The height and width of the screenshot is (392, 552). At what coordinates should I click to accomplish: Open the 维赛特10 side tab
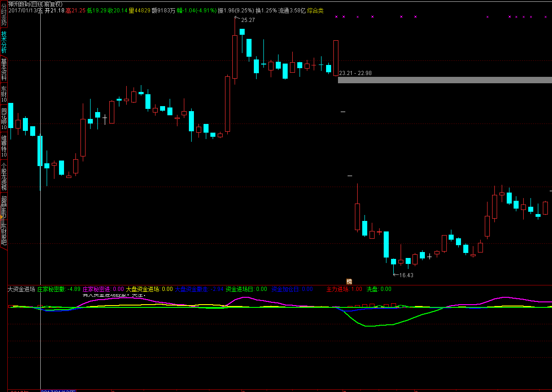pyautogui.click(x=4, y=146)
